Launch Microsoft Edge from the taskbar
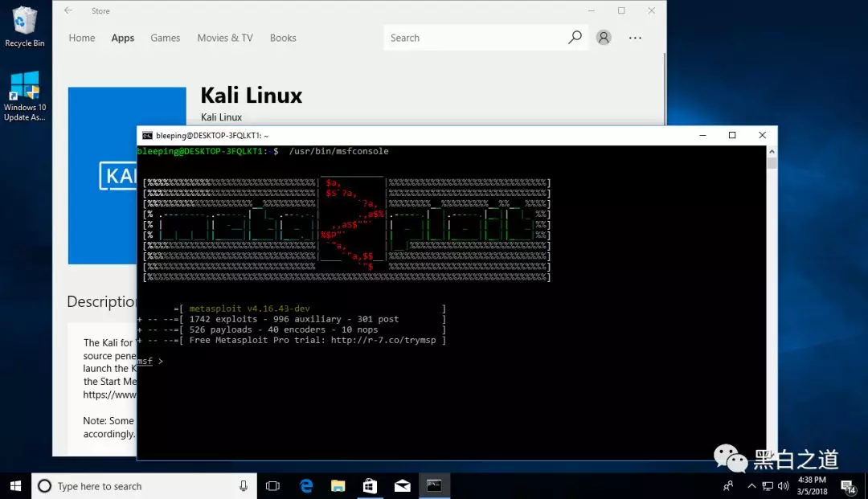Screen dimensions: 868x499 305,485
